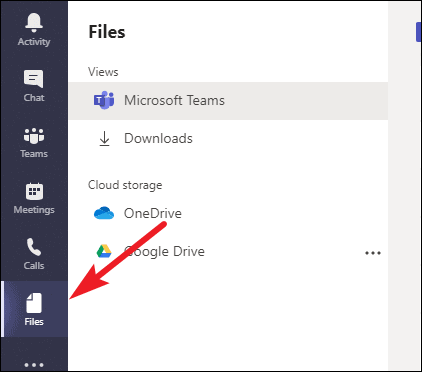Image resolution: width=422 pixels, height=372 pixels.
Task: Open OneDrive cloud storage label
Action: (x=153, y=213)
